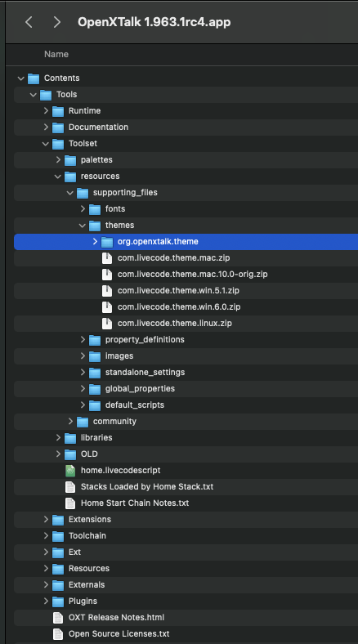Expand the standalone_settings folder chevron

click(83, 372)
